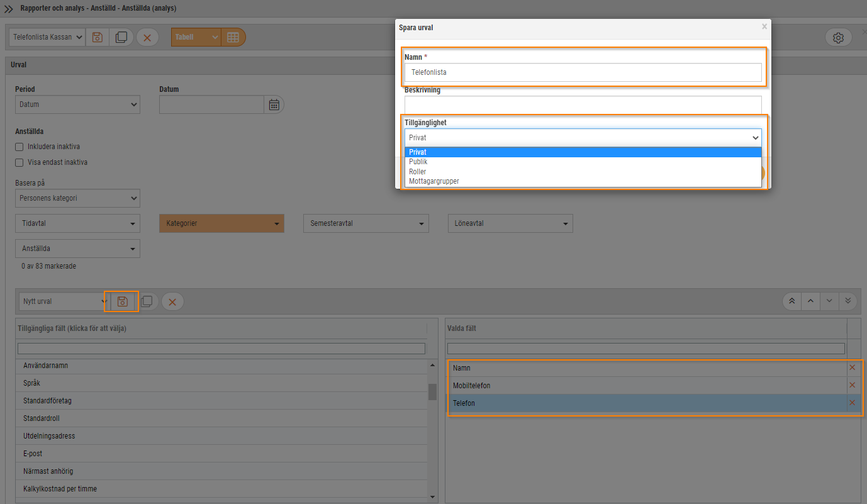Open the Personens kategori dropdown
The width and height of the screenshot is (867, 504).
(x=77, y=198)
